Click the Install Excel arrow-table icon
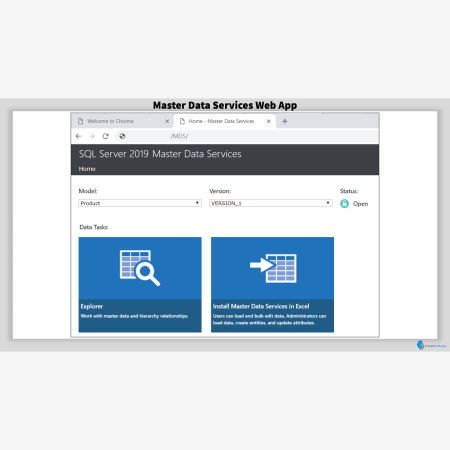The image size is (450, 450). 273,268
